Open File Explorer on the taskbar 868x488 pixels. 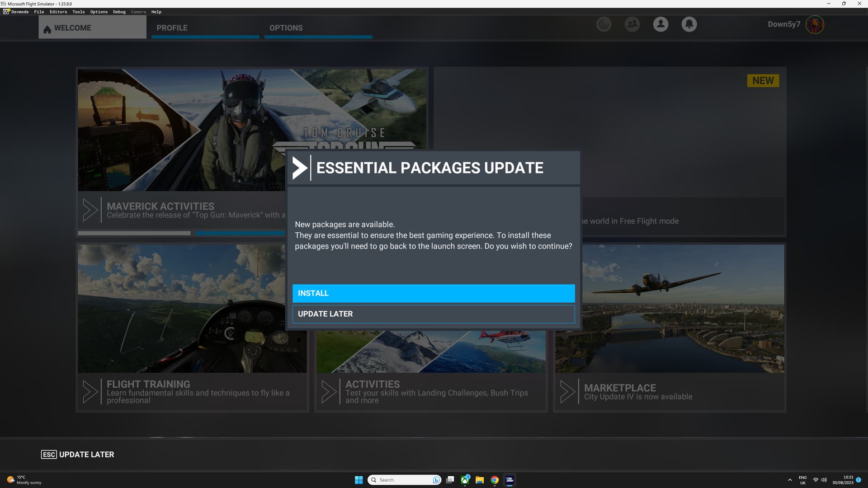point(480,480)
